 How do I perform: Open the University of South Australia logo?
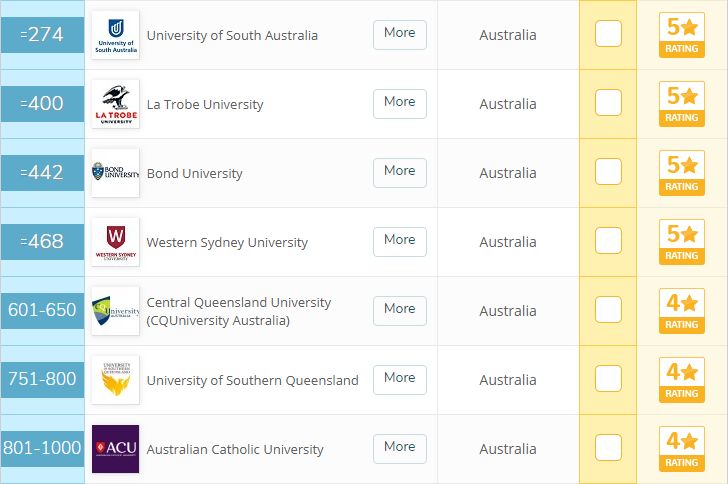coord(116,35)
